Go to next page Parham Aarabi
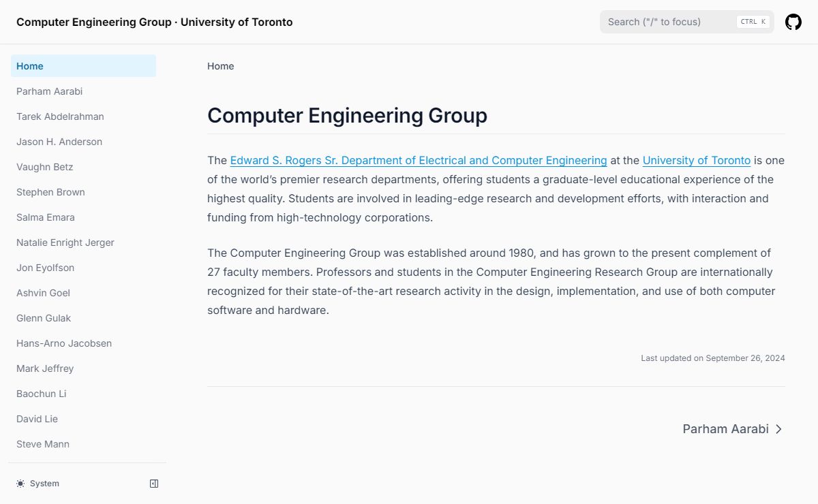Screen dimensions: 818x504 pos(733,429)
